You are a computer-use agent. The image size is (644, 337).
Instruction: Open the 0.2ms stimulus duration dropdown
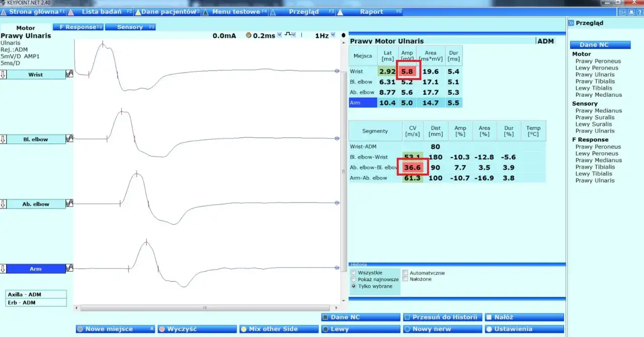tap(279, 35)
